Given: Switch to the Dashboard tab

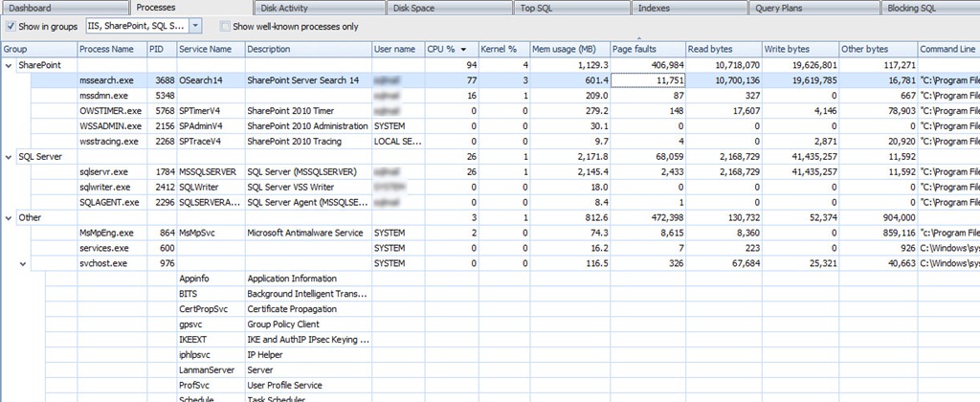Looking at the screenshot, I should 65,8.
